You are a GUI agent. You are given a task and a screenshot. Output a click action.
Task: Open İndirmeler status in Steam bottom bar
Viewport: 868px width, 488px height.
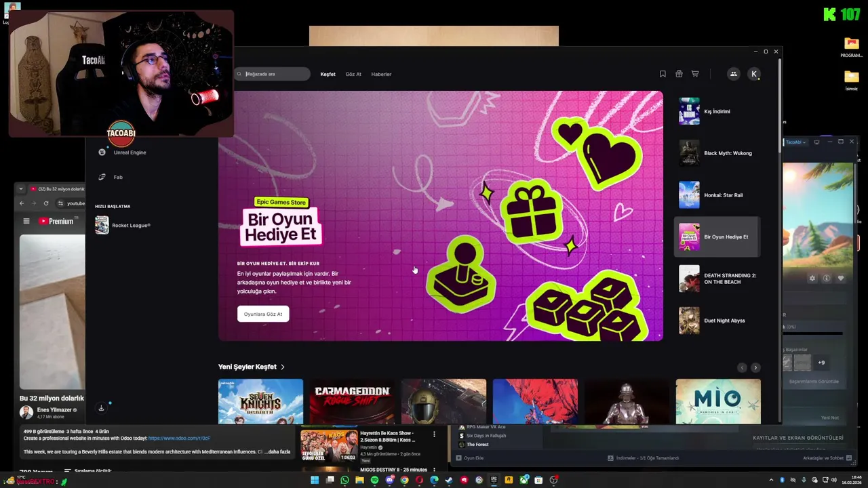[644, 458]
